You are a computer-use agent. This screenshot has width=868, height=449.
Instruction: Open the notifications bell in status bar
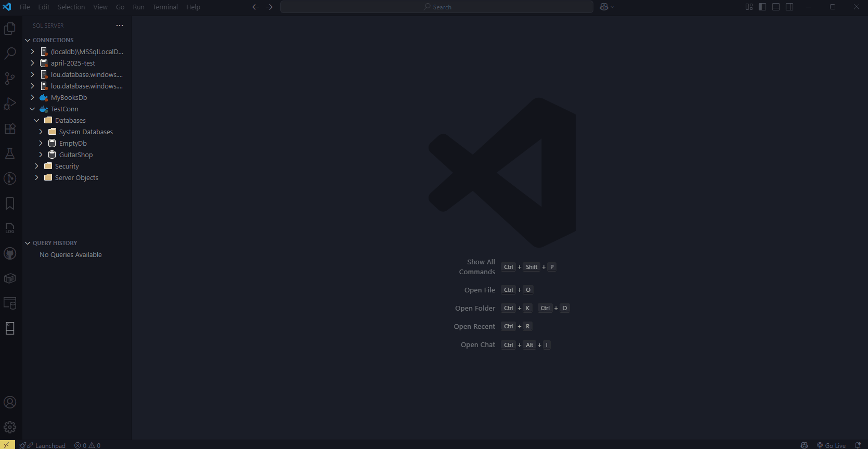(x=858, y=445)
